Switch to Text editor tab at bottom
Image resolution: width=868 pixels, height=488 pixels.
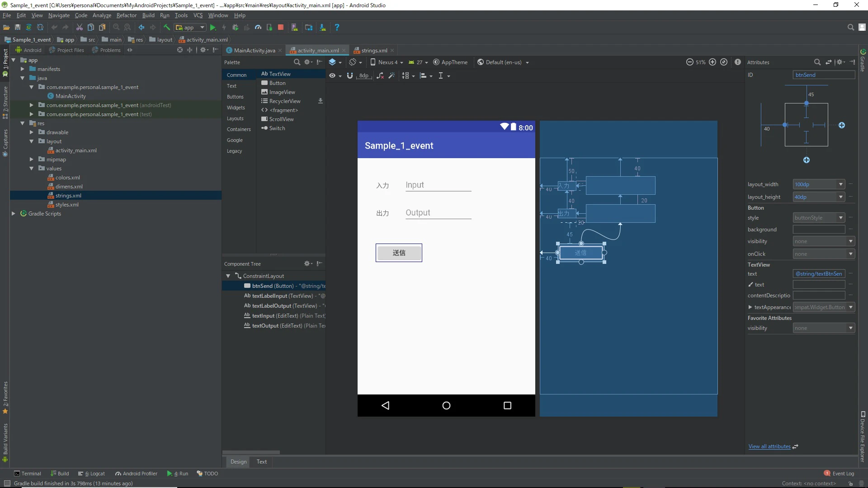pyautogui.click(x=262, y=462)
